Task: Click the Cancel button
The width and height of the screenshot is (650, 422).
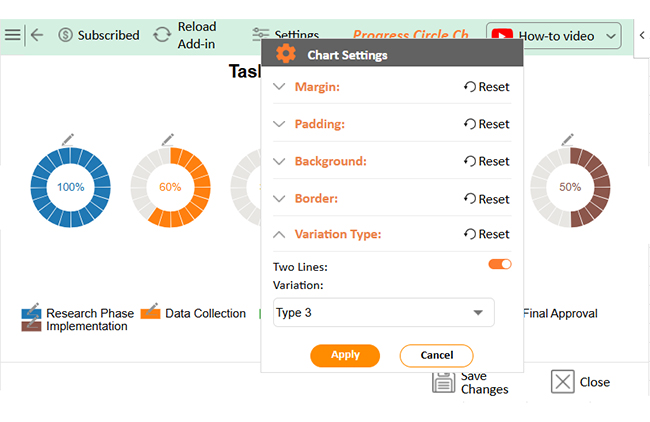Action: [436, 355]
